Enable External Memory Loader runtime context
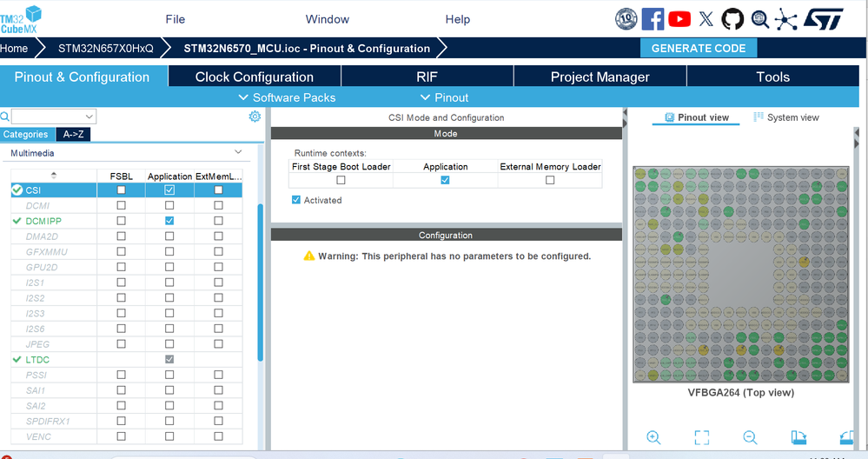Viewport: 868px width, 459px height. click(x=550, y=180)
